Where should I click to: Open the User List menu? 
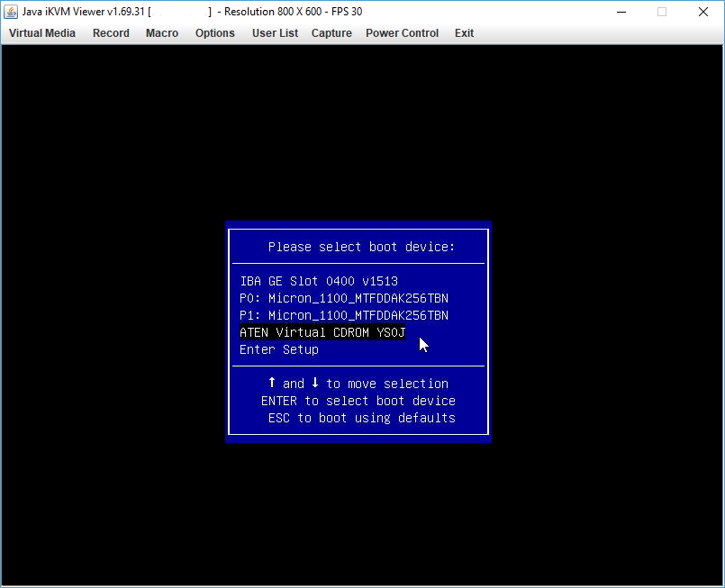pyautogui.click(x=275, y=33)
